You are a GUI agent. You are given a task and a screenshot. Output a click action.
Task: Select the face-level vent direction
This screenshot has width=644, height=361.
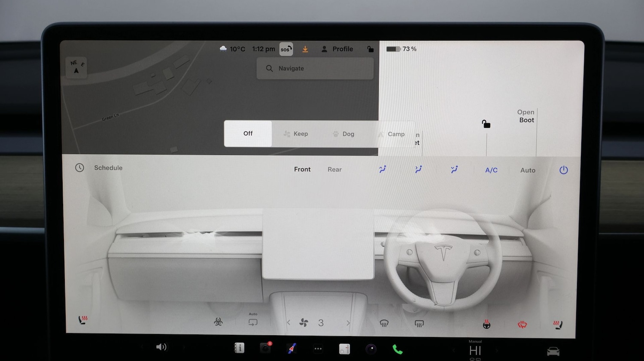(382, 169)
